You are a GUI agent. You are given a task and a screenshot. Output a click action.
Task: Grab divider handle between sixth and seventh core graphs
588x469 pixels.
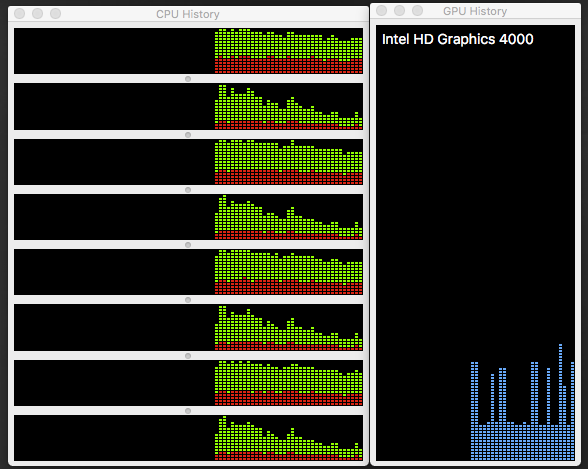click(188, 356)
